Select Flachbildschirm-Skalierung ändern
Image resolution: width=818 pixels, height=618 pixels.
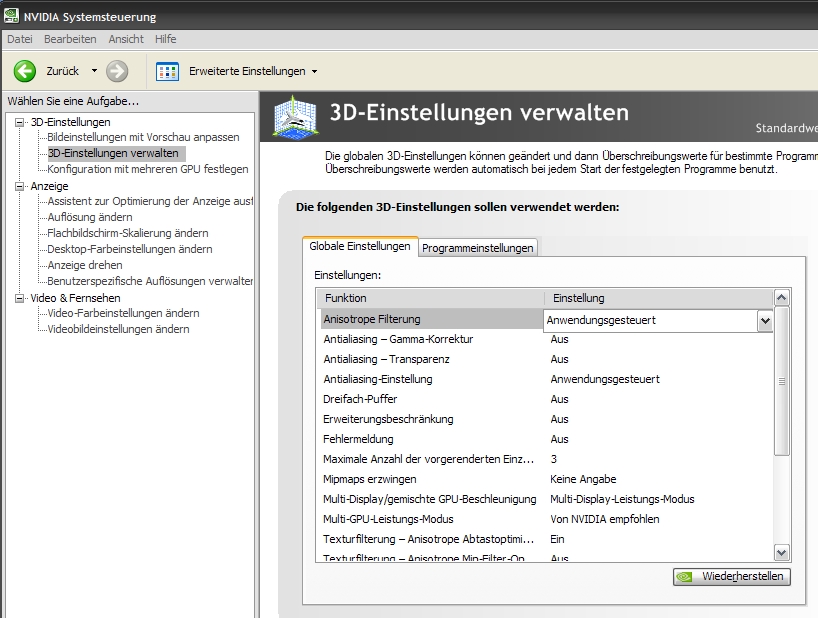128,233
